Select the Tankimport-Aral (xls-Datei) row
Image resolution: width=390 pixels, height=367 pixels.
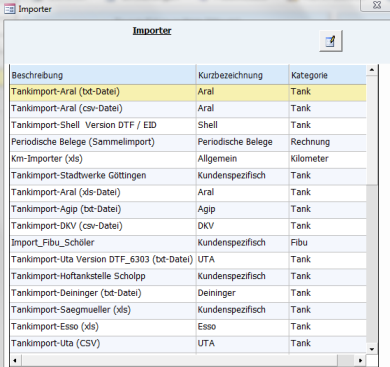[x=188, y=192]
